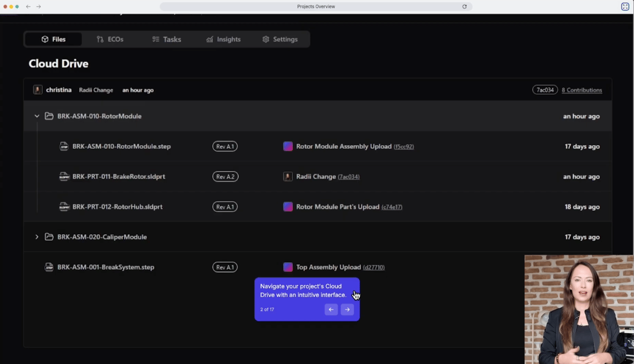The image size is (634, 364).
Task: Click the STEP file icon for BRK-ASM-001-BreakSystem
Action: pos(49,267)
